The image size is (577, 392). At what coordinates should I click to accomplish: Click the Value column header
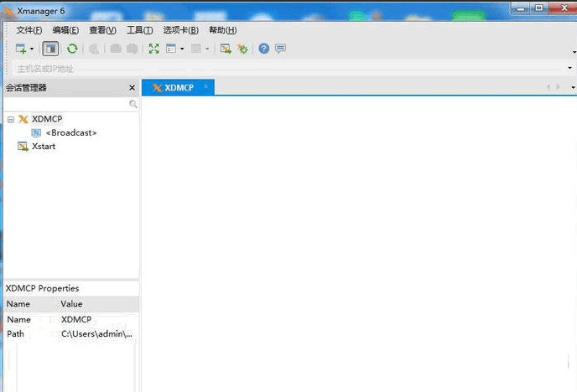[x=71, y=304]
